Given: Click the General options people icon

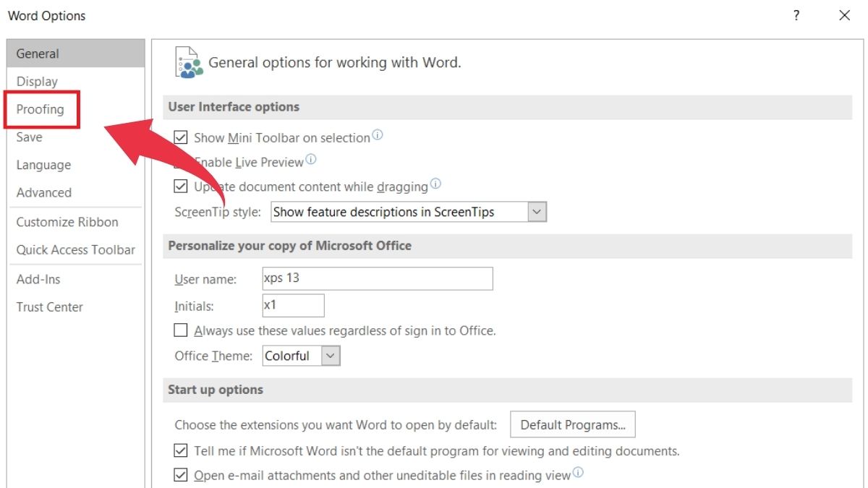Looking at the screenshot, I should pyautogui.click(x=188, y=63).
